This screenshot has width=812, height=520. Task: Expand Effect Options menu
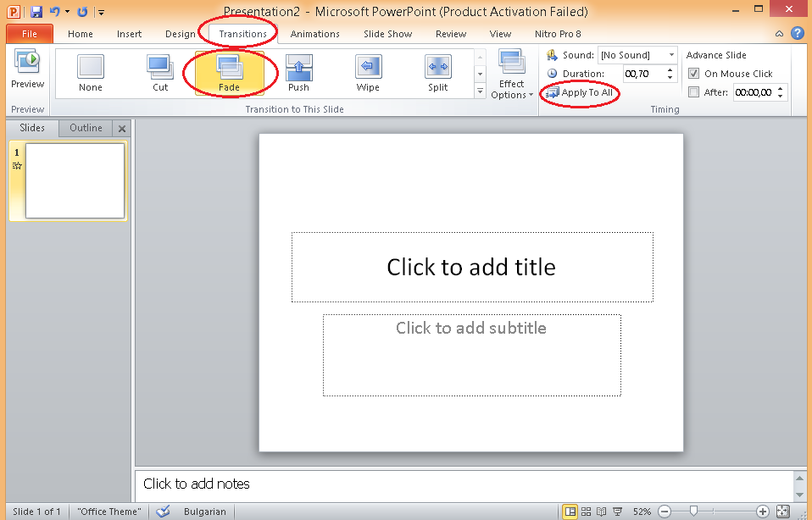click(512, 76)
